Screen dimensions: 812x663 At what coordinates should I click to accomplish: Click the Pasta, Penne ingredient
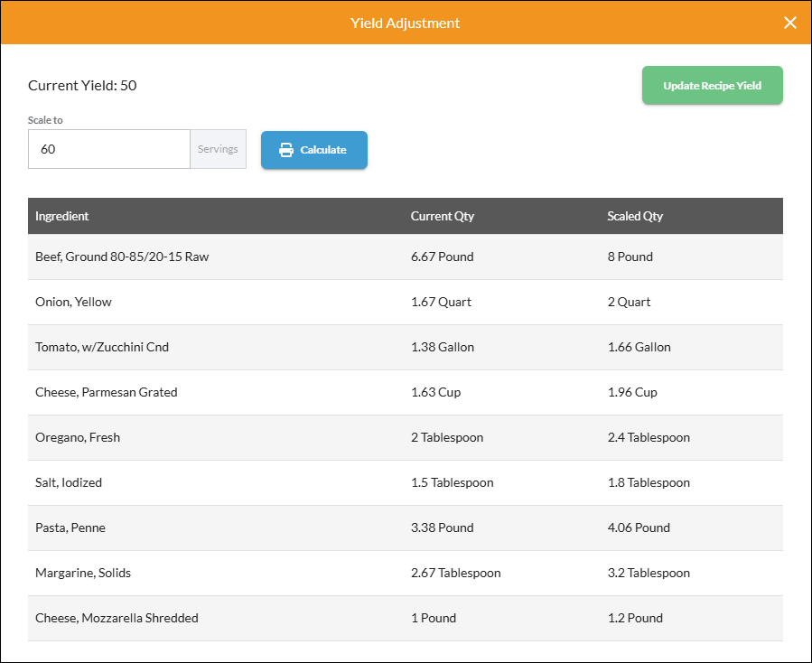tap(70, 528)
